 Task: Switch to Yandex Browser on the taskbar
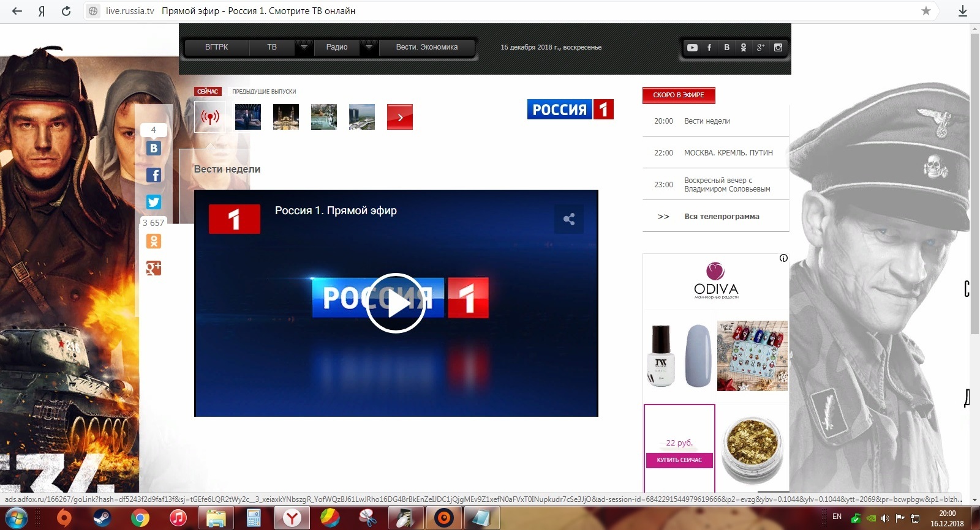coord(292,518)
